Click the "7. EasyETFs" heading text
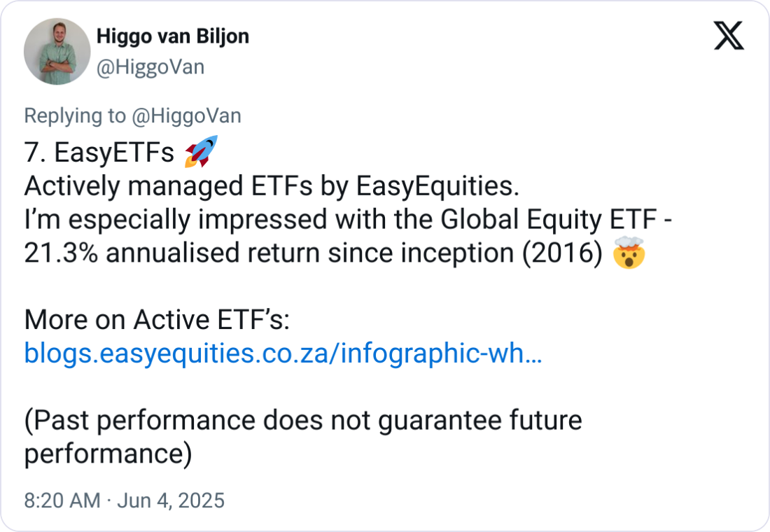This screenshot has height=532, width=770. (x=99, y=153)
